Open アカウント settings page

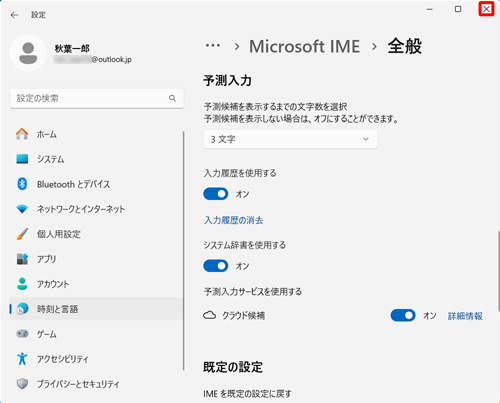point(97,284)
